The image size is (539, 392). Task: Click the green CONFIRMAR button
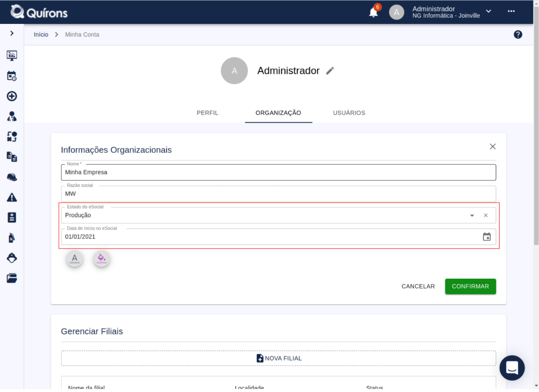pyautogui.click(x=470, y=287)
